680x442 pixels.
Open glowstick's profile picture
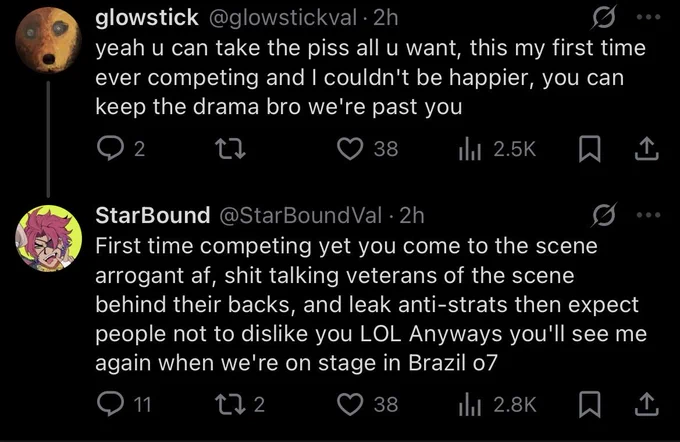coord(48,40)
